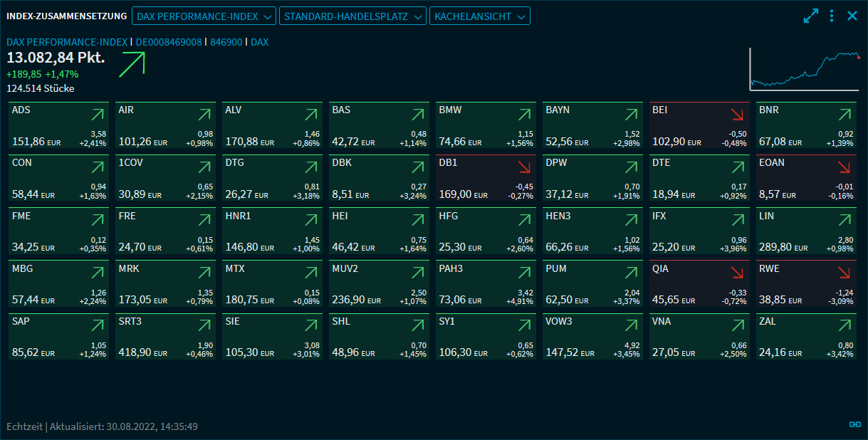Click the red arrow on the DB1 tile
The image size is (868, 440).
pyautogui.click(x=524, y=167)
